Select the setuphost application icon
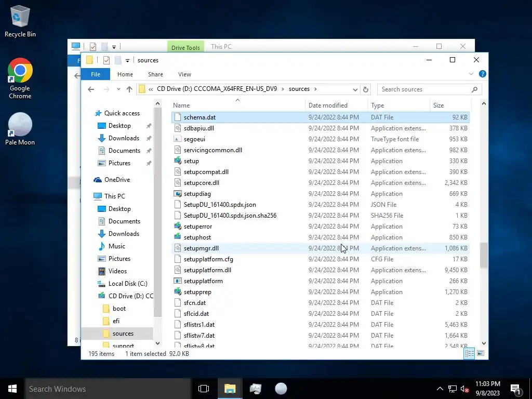The width and height of the screenshot is (532, 399). [178, 237]
